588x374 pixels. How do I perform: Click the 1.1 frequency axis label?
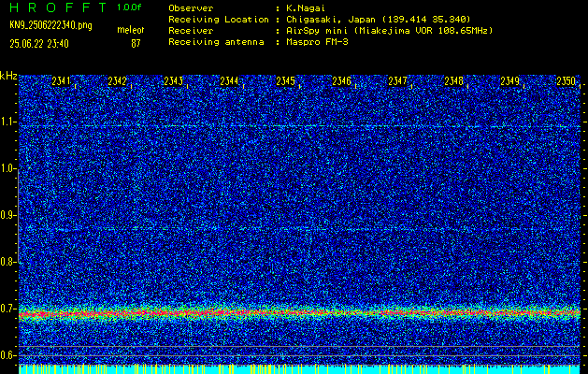tap(7, 122)
